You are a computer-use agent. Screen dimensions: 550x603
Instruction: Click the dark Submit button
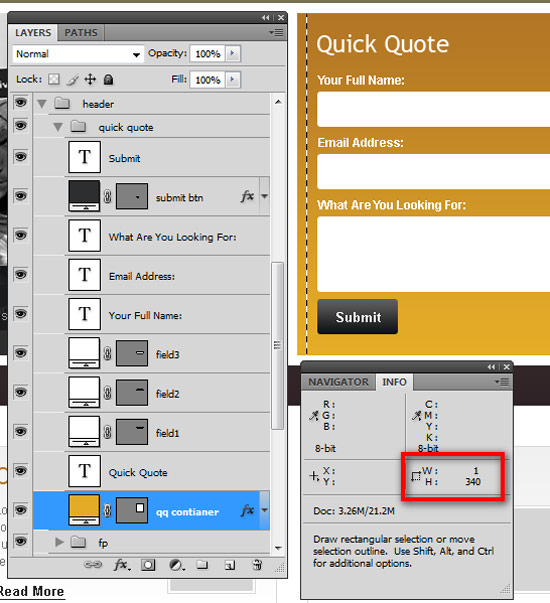(x=358, y=317)
